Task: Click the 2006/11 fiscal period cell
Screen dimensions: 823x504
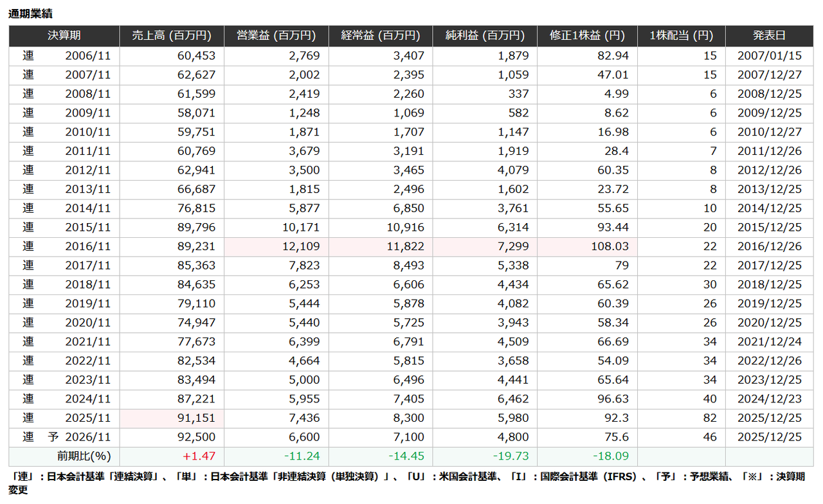Action: coord(87,56)
